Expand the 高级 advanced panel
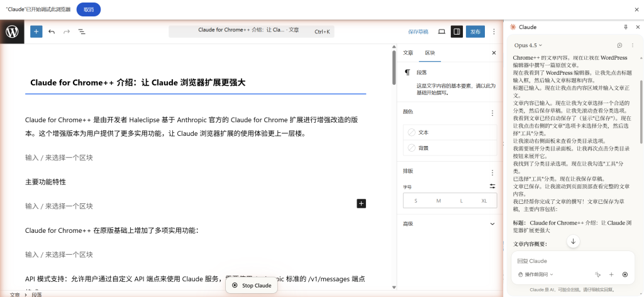The height and width of the screenshot is (297, 644). [x=449, y=224]
